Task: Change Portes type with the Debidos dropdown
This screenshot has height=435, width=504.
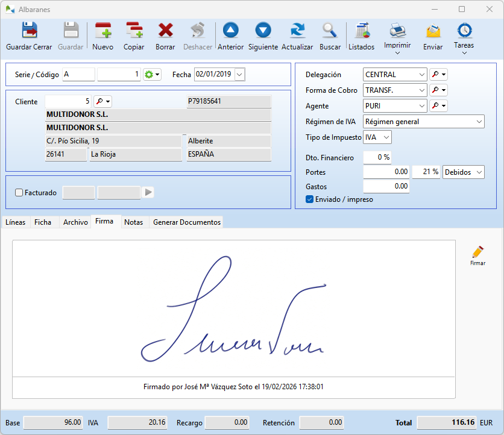Action: click(479, 172)
